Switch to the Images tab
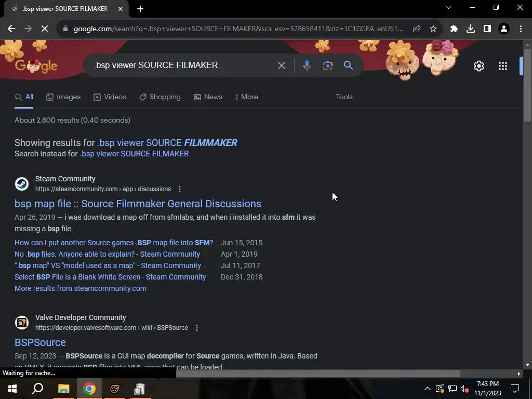 63,97
